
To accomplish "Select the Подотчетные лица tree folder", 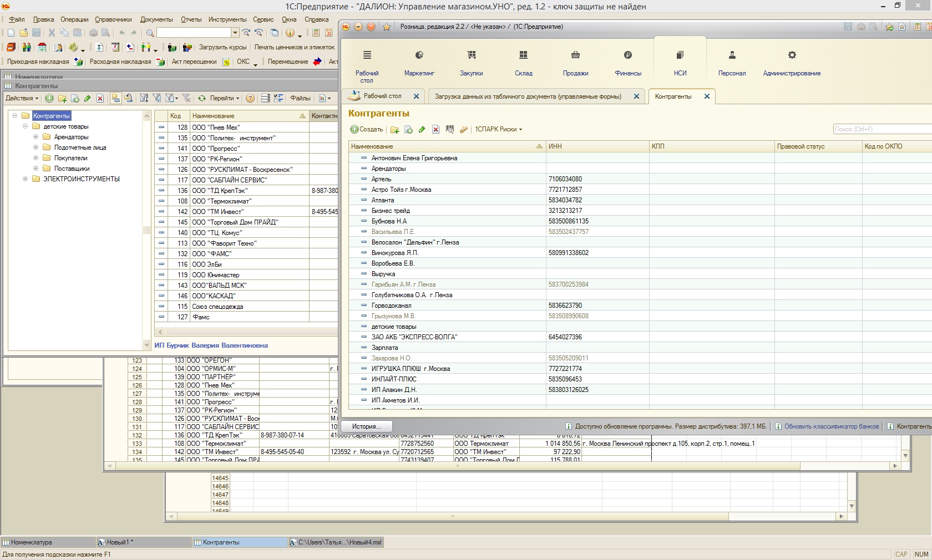I will click(x=80, y=147).
